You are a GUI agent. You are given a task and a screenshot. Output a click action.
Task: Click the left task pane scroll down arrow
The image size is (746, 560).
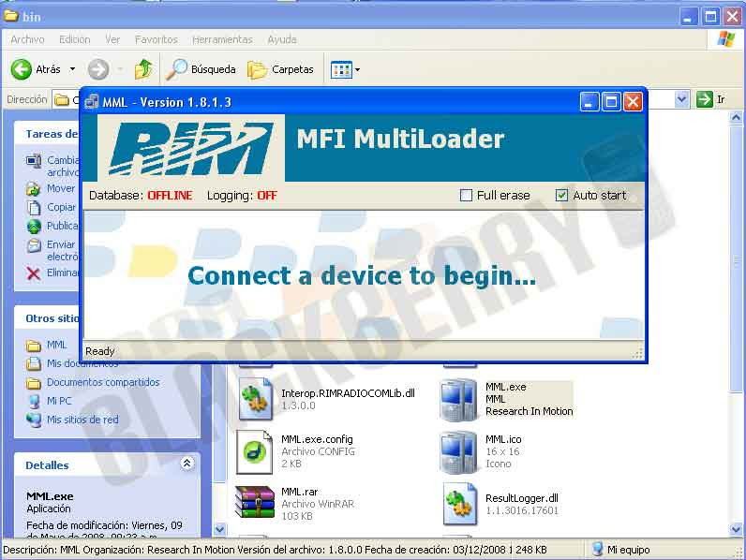[219, 528]
